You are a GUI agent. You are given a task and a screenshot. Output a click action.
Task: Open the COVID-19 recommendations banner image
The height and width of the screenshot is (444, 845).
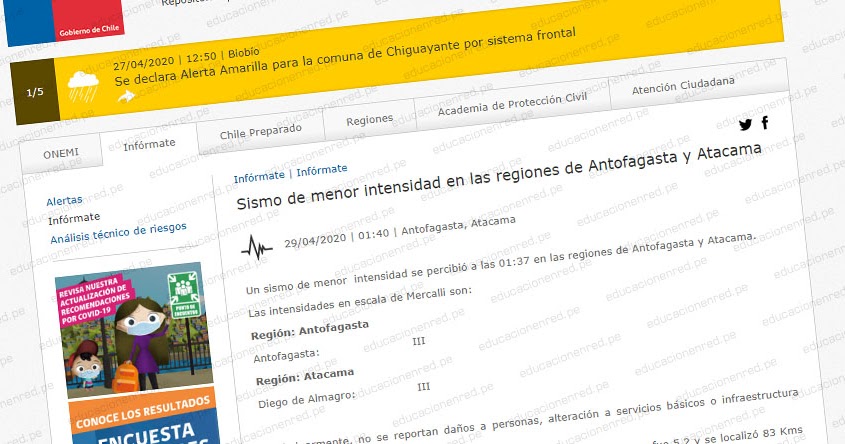133,331
